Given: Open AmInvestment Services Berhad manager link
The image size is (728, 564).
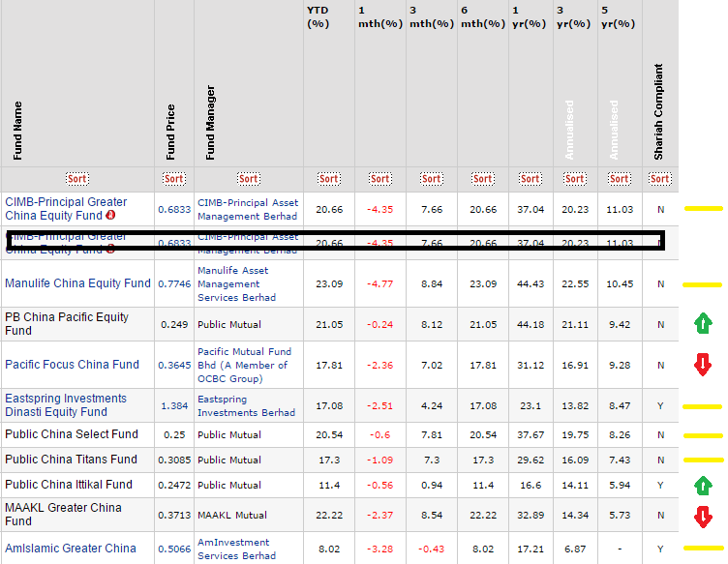Looking at the screenshot, I should click(x=237, y=549).
